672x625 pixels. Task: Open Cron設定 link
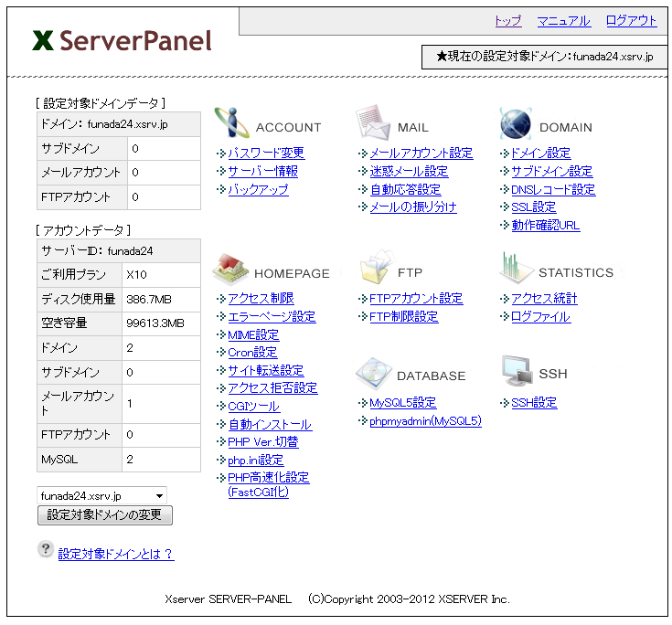click(252, 352)
